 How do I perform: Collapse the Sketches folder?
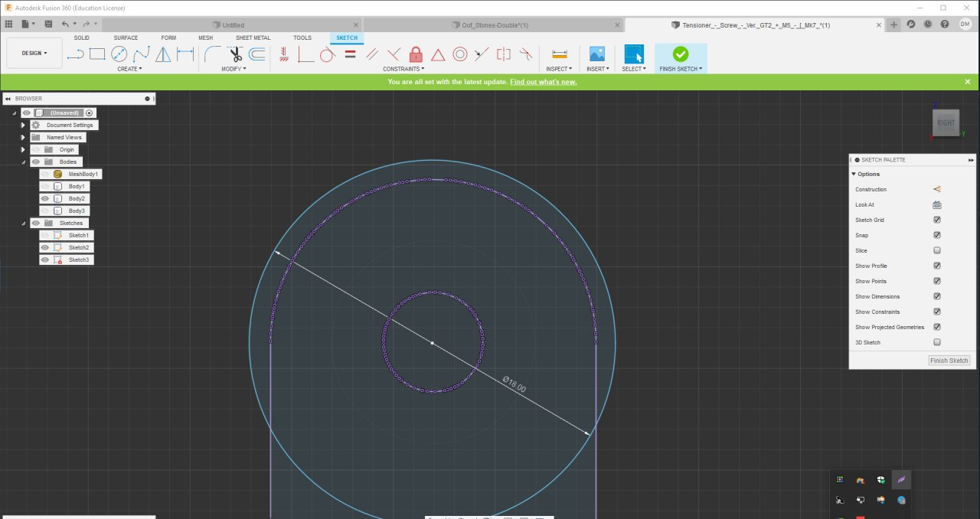click(23, 223)
